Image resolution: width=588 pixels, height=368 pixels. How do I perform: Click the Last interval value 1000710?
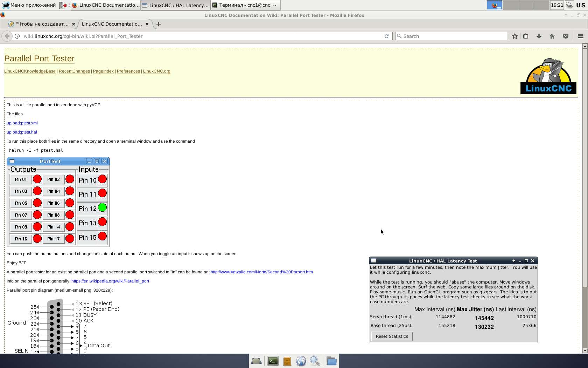pyautogui.click(x=527, y=317)
